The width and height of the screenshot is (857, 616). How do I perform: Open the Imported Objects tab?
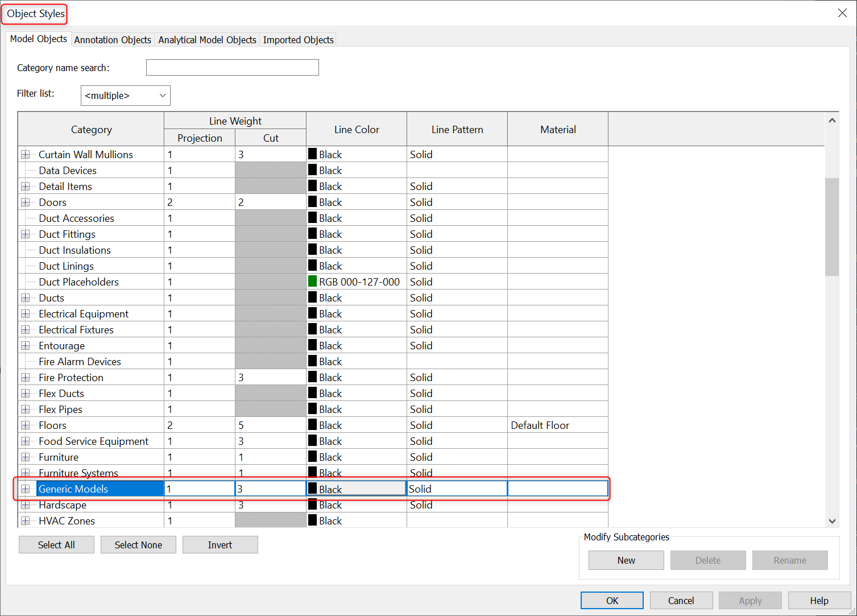pos(298,40)
